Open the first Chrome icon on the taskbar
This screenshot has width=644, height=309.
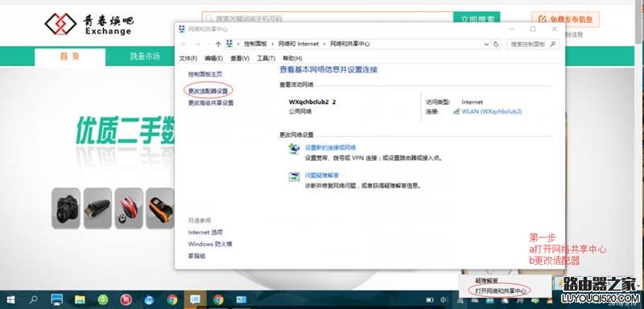tap(172, 300)
